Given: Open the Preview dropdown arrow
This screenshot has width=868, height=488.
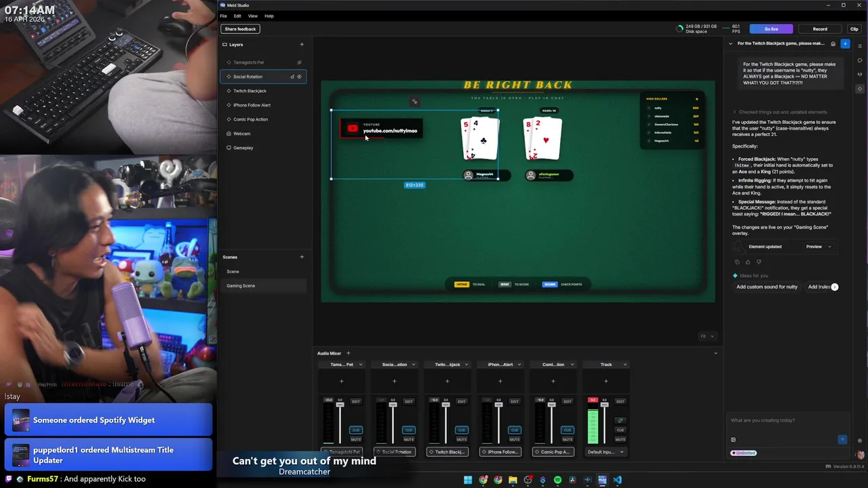Looking at the screenshot, I should coord(829,247).
